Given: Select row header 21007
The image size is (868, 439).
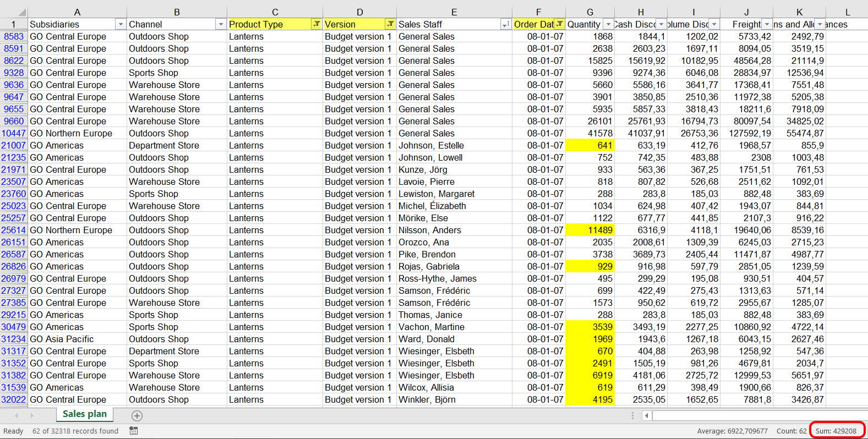Looking at the screenshot, I should tap(14, 145).
